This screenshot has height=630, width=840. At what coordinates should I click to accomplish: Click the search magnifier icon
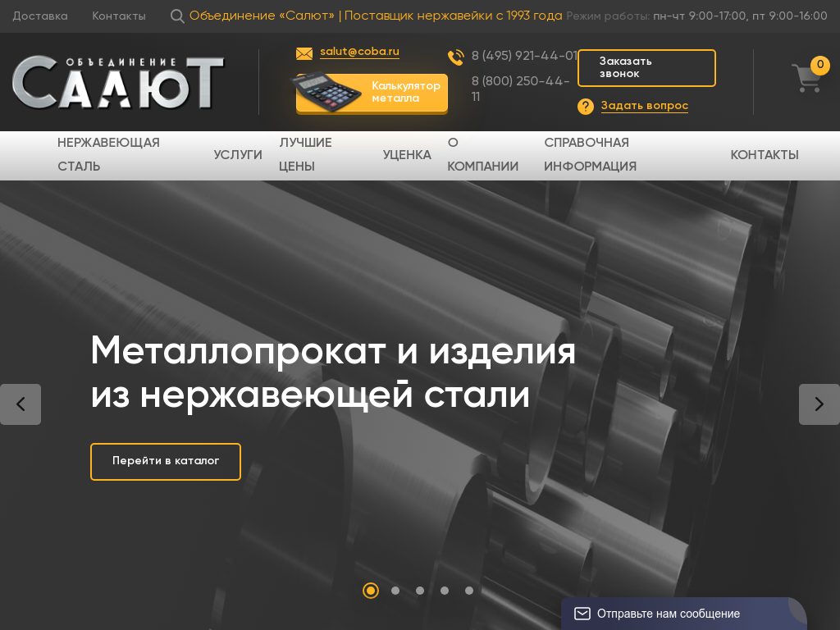pyautogui.click(x=177, y=16)
